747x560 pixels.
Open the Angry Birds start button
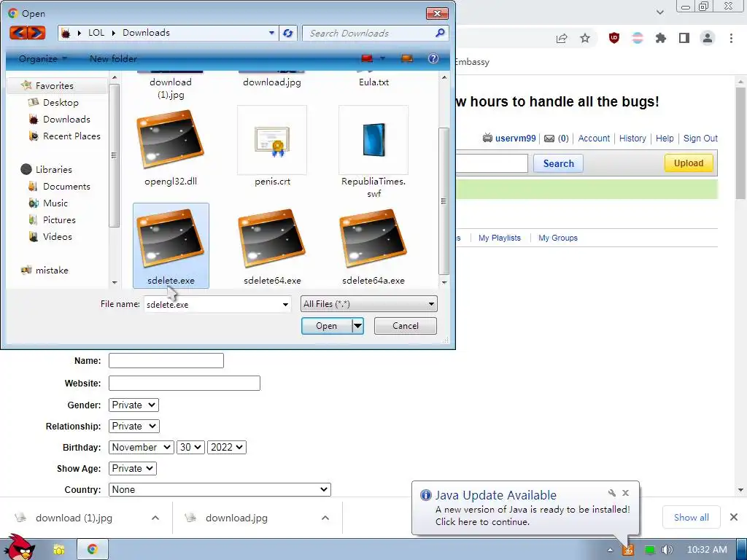(20, 548)
